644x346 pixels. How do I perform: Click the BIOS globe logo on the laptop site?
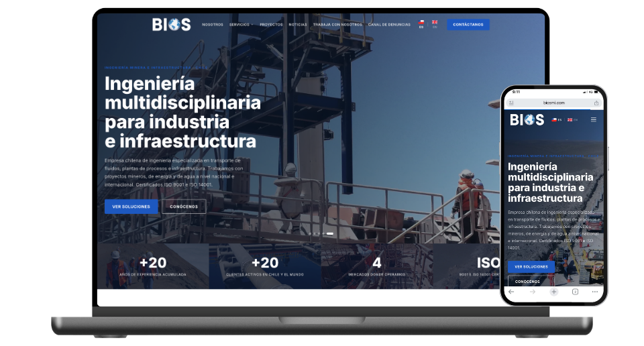point(171,25)
